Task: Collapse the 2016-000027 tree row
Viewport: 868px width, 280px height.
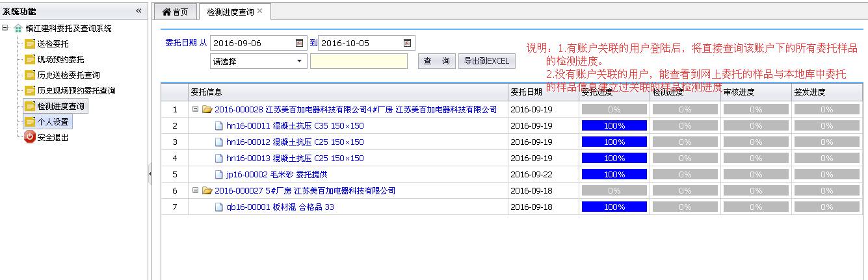Action: 196,190
